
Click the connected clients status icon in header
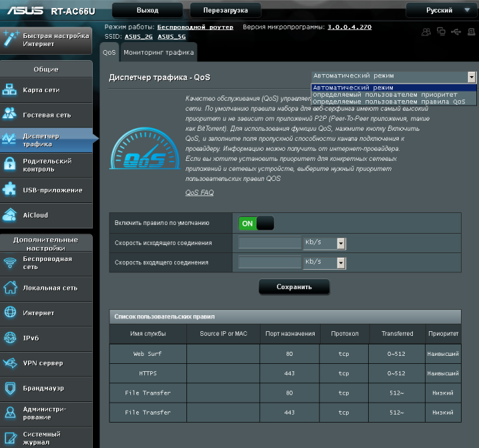[441, 31]
